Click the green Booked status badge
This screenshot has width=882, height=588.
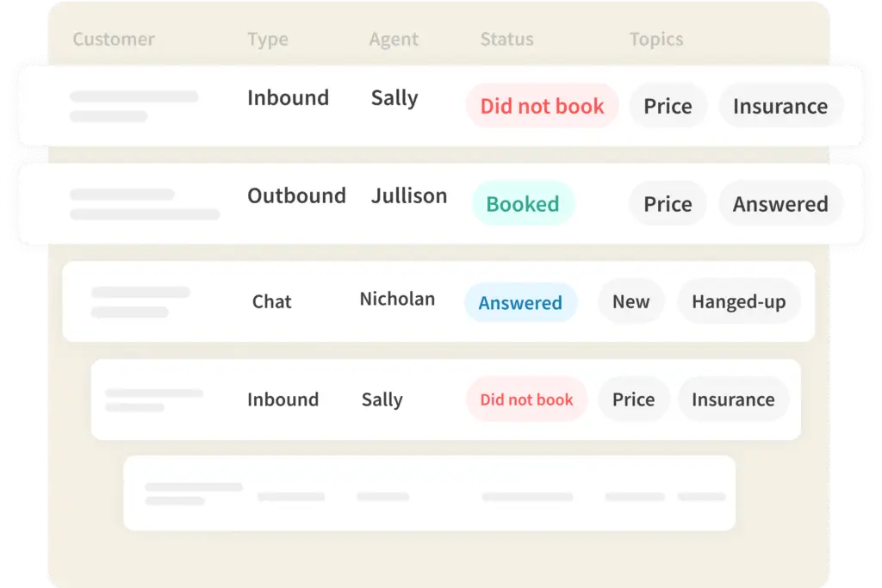tap(523, 204)
